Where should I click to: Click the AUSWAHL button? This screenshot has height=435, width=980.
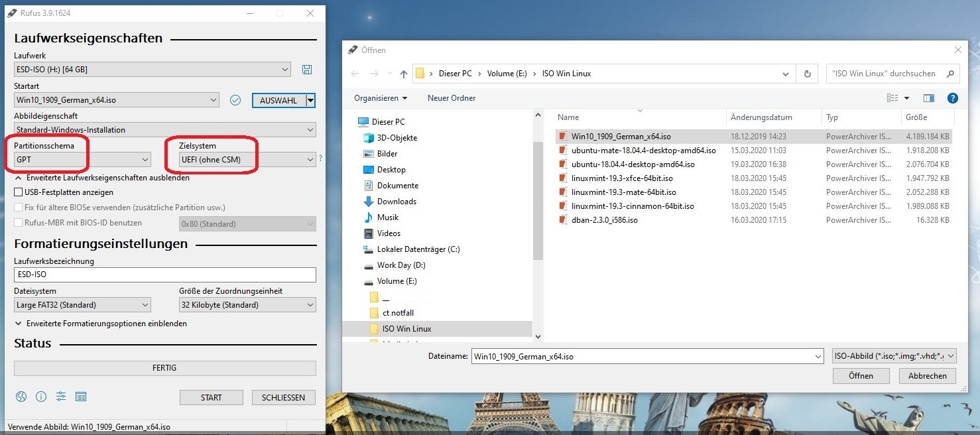(x=278, y=101)
